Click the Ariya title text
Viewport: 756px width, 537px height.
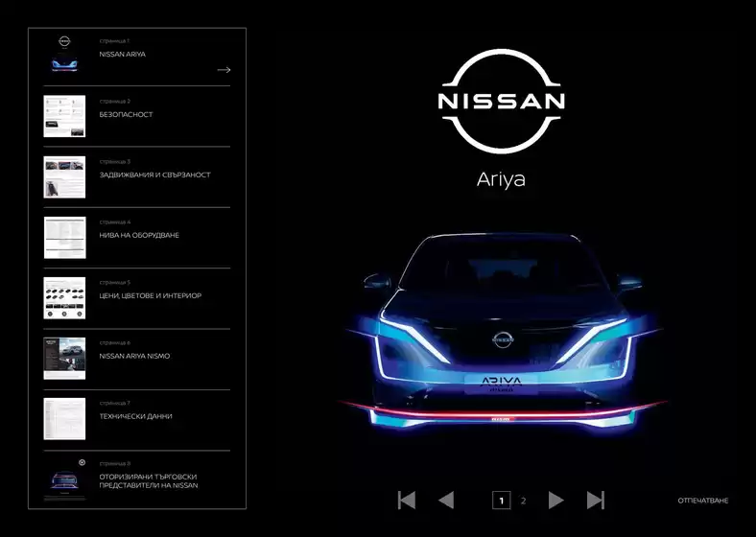[x=501, y=180]
